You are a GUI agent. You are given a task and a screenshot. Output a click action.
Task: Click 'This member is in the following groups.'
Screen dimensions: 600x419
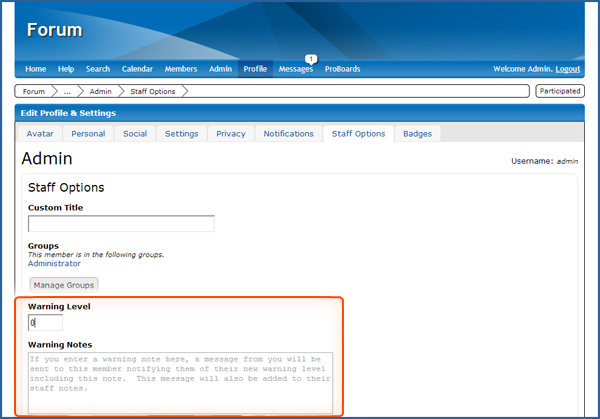pyautogui.click(x=96, y=255)
